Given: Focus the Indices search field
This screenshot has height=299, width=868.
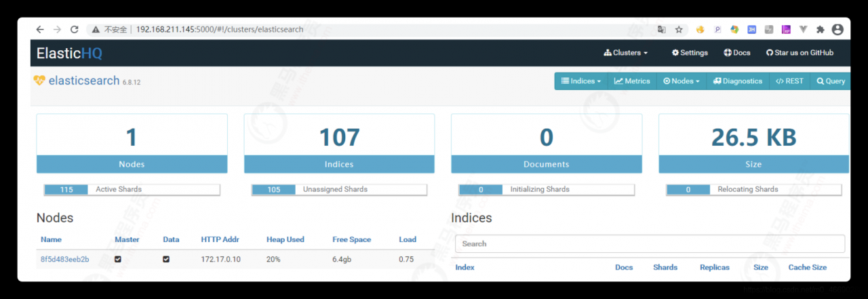Looking at the screenshot, I should tap(650, 244).
